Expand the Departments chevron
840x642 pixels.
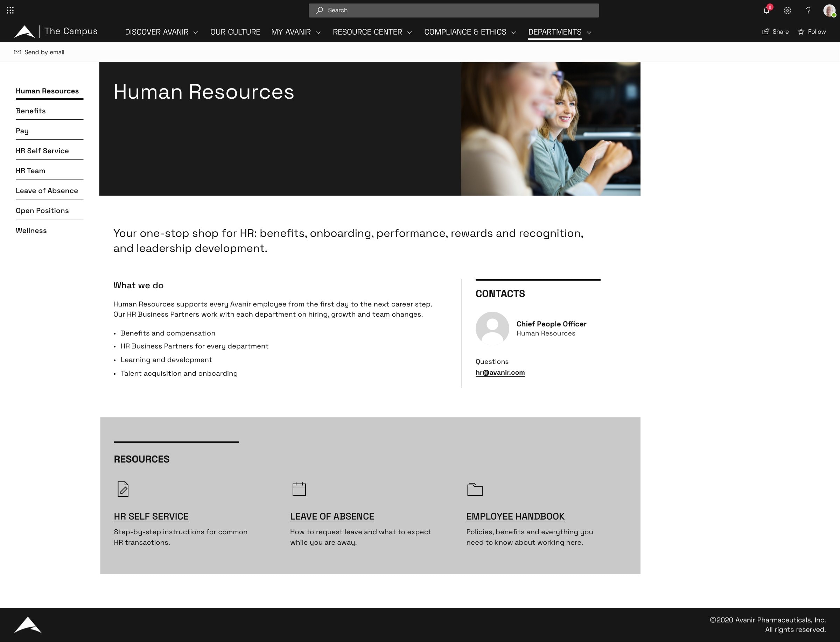tap(589, 33)
